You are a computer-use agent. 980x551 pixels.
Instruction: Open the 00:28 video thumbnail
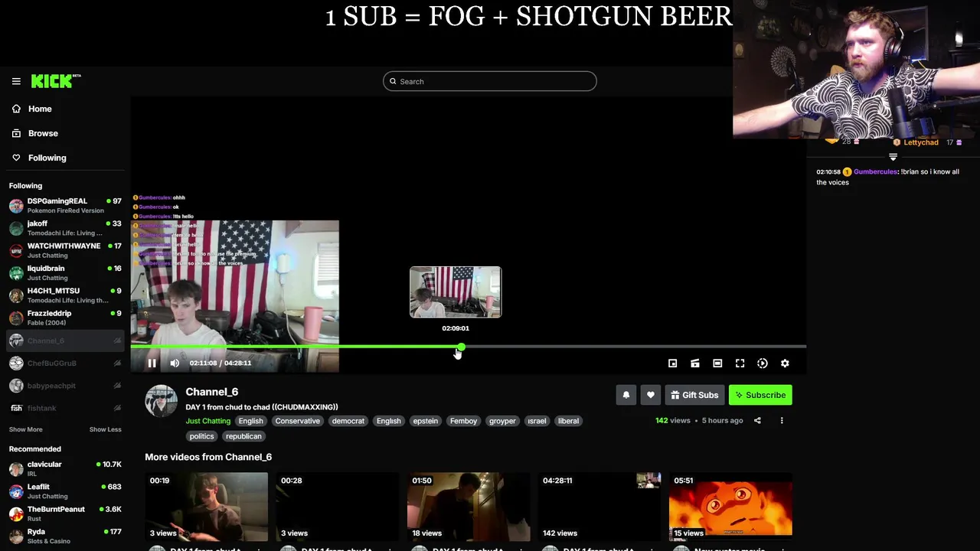click(x=338, y=507)
